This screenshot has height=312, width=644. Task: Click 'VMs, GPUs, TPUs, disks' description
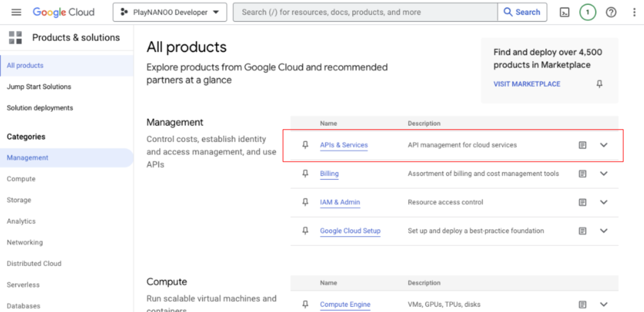point(444,304)
